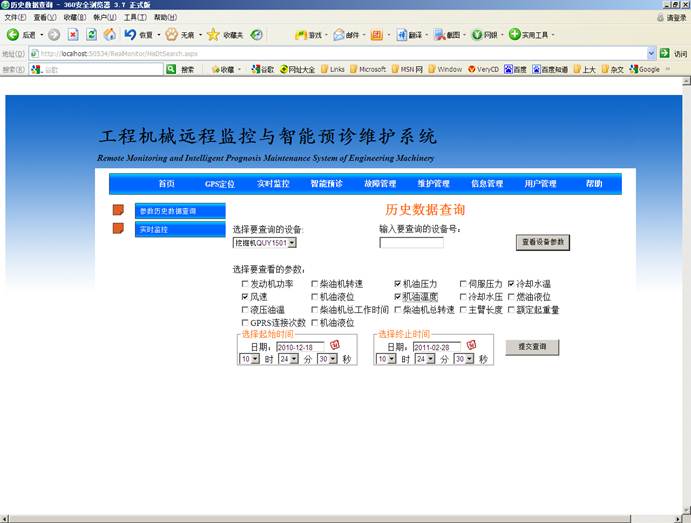Open the 工具 menu in browser menu bar

[x=135, y=17]
